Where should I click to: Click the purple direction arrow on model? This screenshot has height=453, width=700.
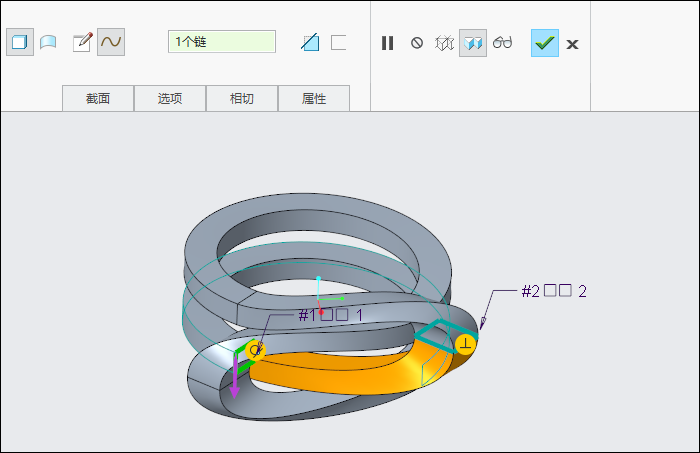(x=234, y=377)
